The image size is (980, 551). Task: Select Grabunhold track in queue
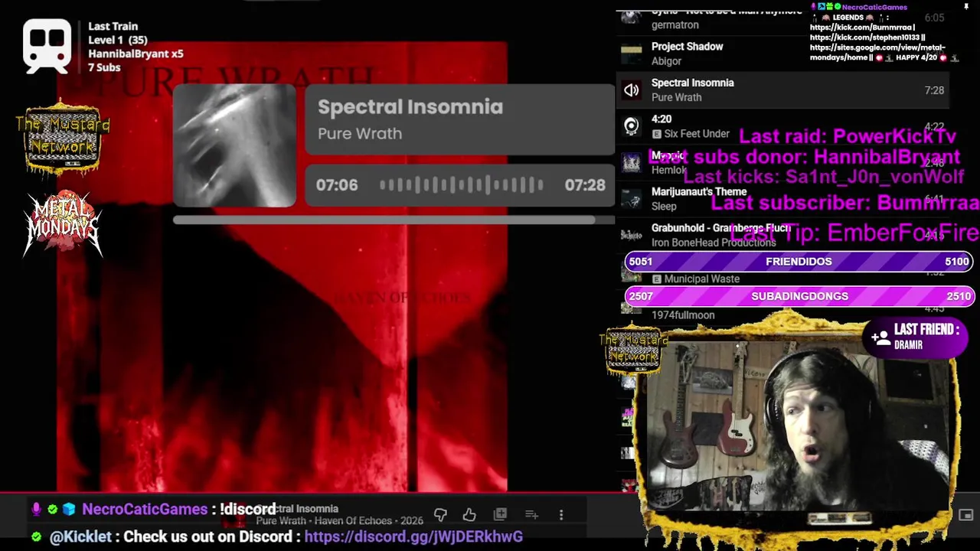[x=782, y=235]
